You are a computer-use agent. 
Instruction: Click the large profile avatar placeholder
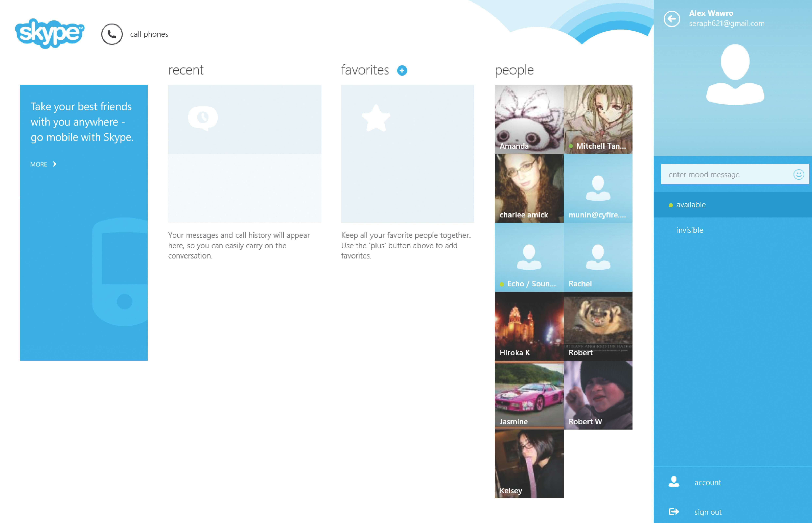click(735, 74)
